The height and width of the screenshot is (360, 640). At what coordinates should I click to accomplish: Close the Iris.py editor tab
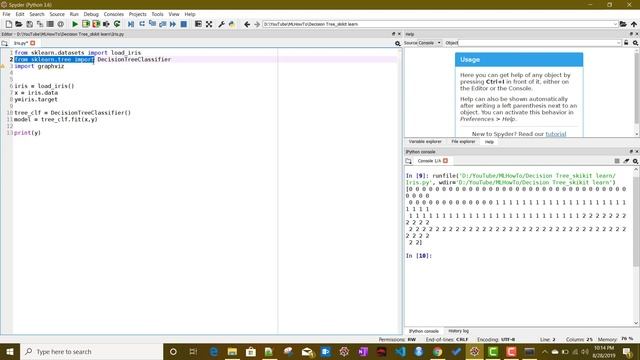pos(33,43)
